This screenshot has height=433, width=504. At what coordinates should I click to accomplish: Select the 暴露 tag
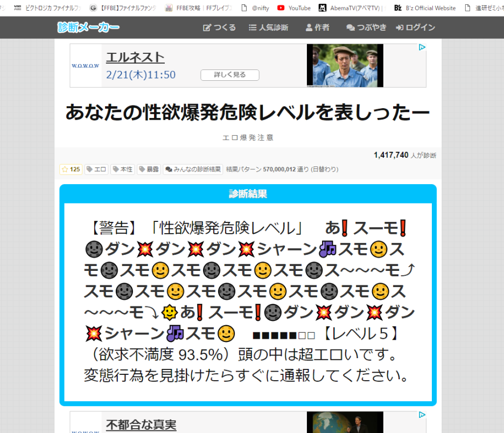point(149,169)
